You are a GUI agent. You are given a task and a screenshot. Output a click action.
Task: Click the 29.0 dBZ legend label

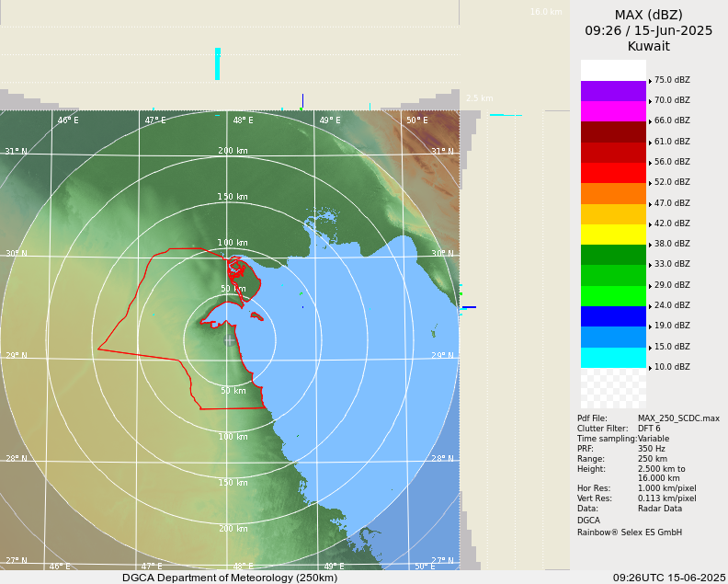coord(672,285)
